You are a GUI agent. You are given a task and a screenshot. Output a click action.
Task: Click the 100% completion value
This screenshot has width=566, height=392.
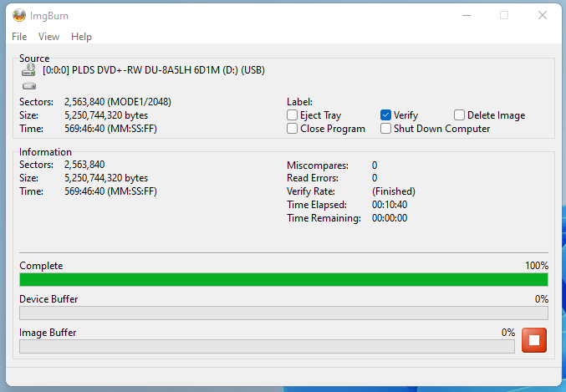537,266
